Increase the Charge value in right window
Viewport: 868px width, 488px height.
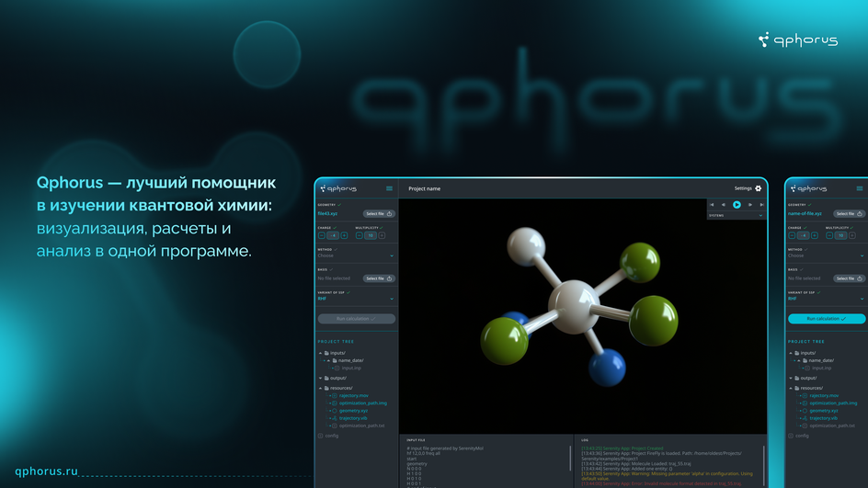815,235
